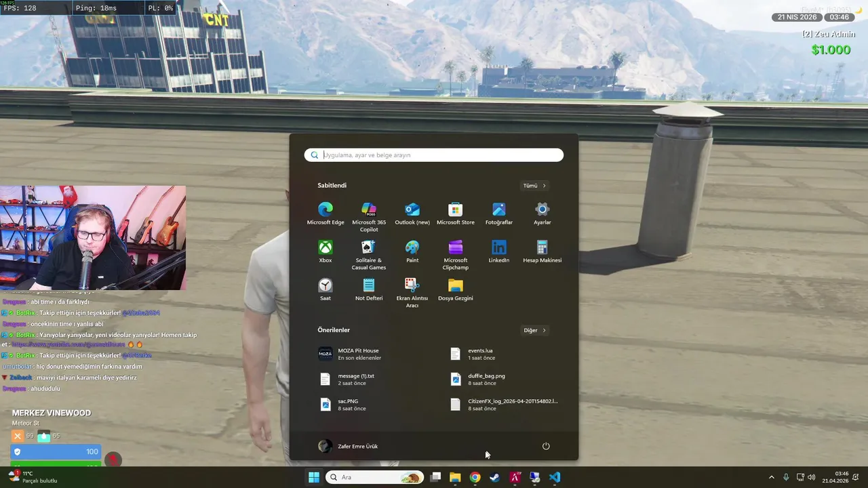Click the computer monitor taskbar icon
This screenshot has height=488, width=868.
point(534,477)
